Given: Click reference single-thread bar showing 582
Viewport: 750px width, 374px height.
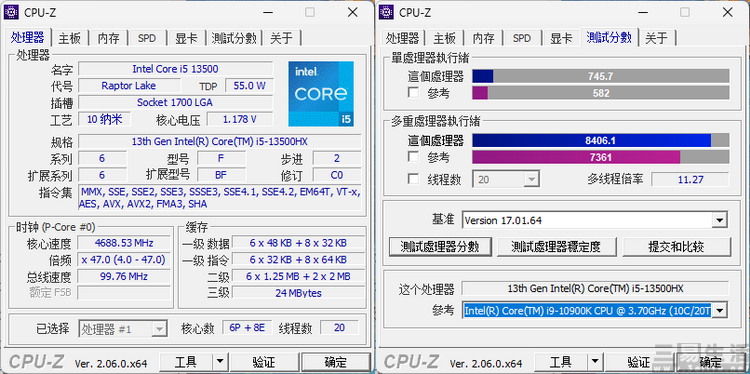Looking at the screenshot, I should (601, 93).
